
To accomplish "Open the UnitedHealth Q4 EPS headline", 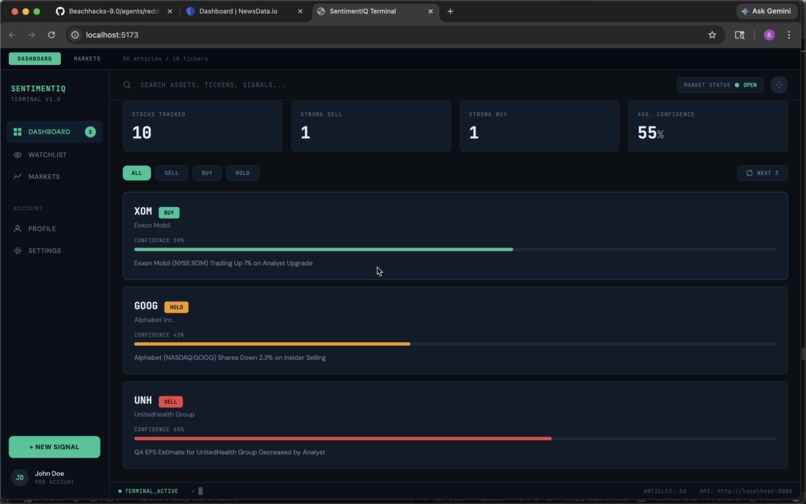I will (229, 453).
